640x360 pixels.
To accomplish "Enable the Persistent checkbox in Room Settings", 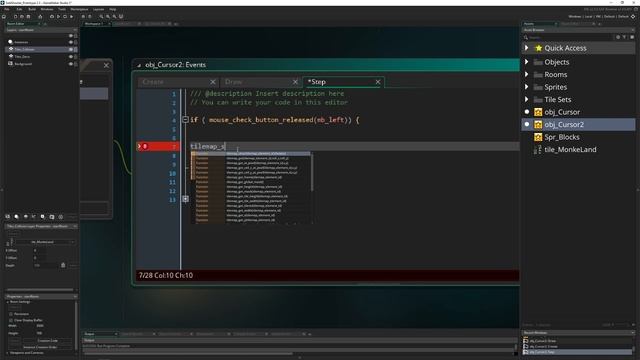I will (x=11, y=314).
